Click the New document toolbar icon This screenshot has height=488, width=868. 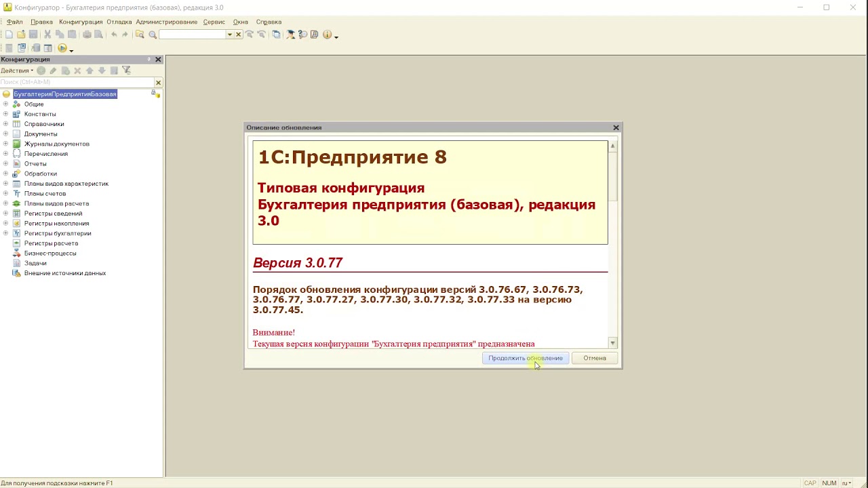coord(9,35)
